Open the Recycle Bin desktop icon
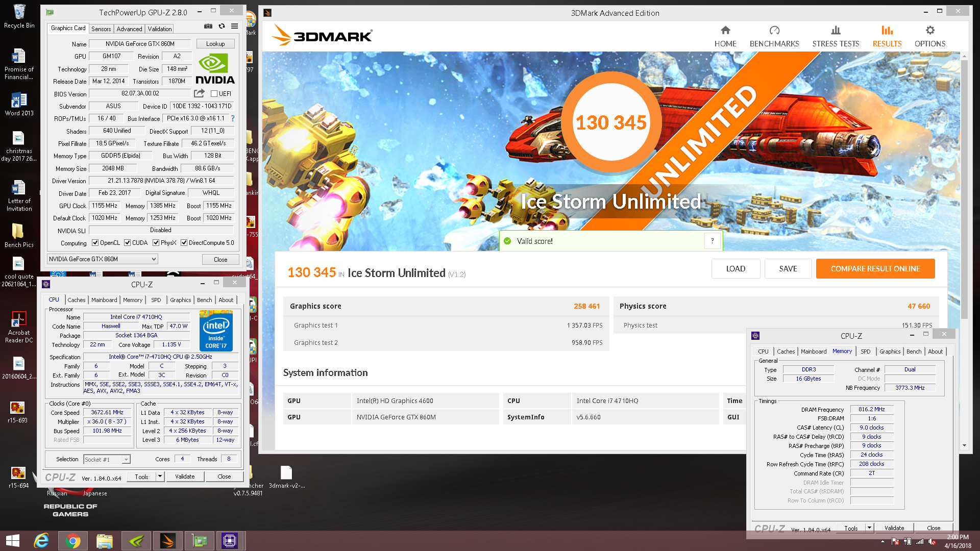Screen dimensions: 980x551 19,16
